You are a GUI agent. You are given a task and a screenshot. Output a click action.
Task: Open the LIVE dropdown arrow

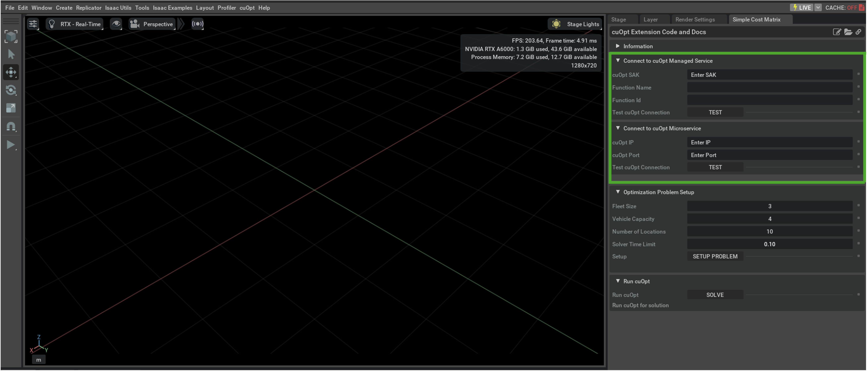(x=818, y=7)
